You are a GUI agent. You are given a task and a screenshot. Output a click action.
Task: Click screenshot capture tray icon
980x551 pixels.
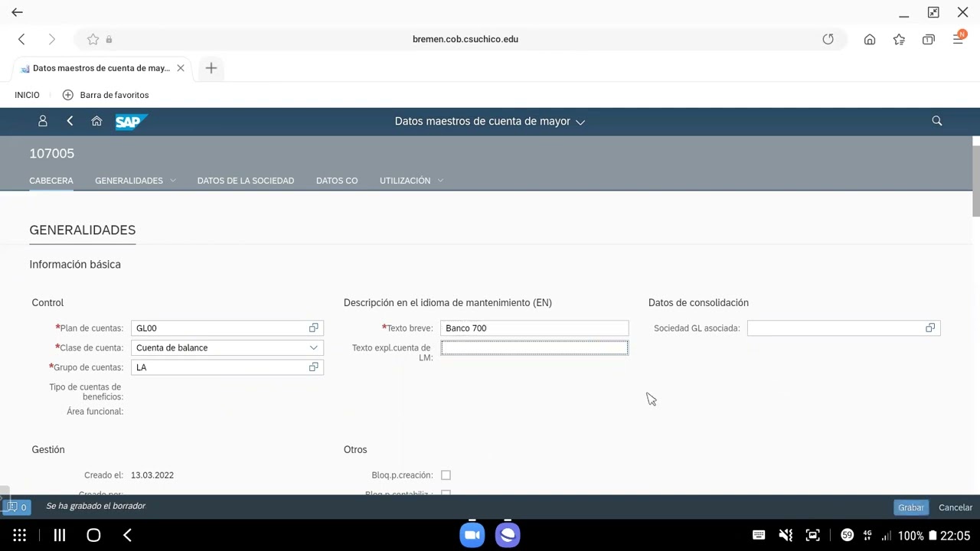[813, 536]
